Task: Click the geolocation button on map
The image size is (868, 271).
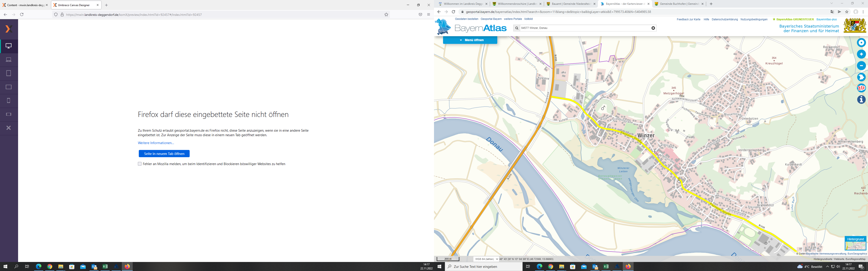Action: [861, 43]
